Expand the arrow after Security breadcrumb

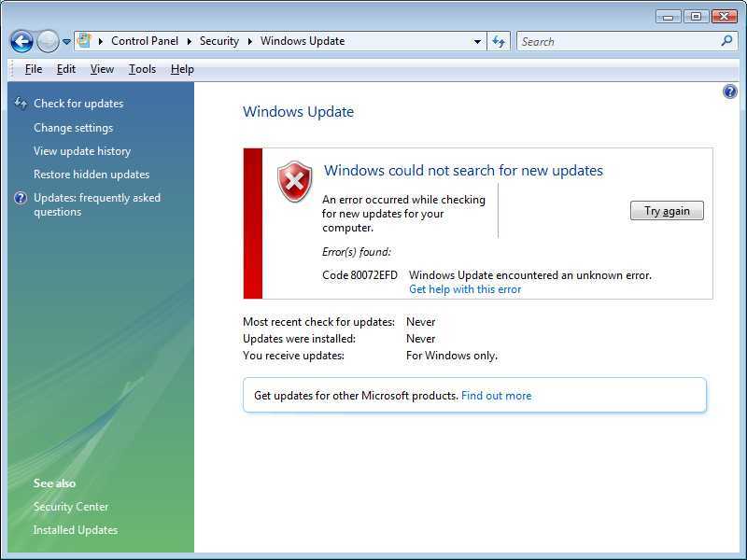[x=249, y=41]
